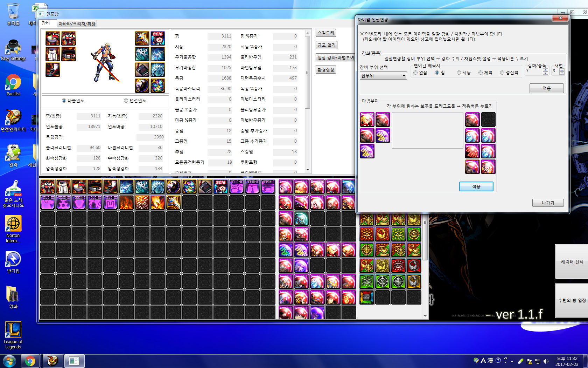The height and width of the screenshot is (368, 588).
Task: Click the green-patterned purple bead in storage
Action: pos(286,250)
